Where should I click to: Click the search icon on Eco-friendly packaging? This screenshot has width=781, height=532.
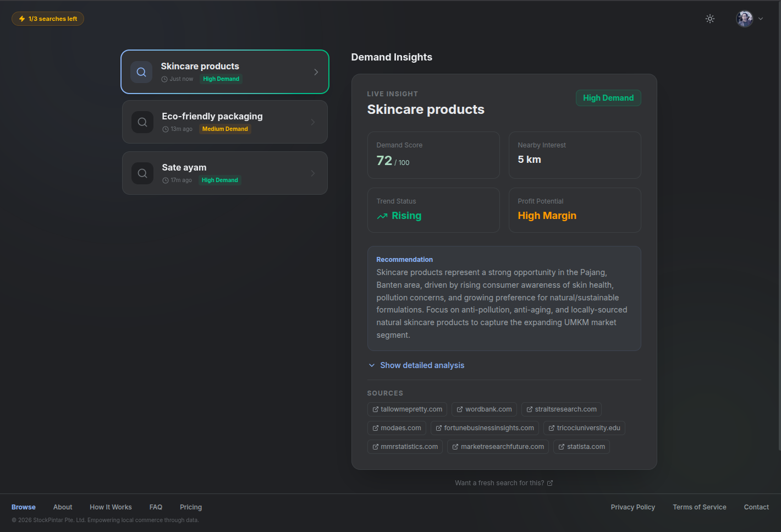pos(142,122)
